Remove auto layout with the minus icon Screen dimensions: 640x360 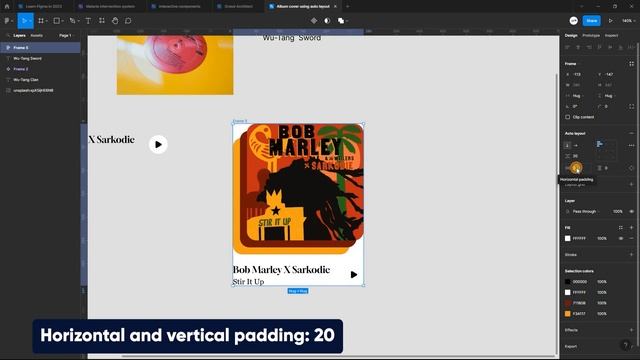[631, 133]
